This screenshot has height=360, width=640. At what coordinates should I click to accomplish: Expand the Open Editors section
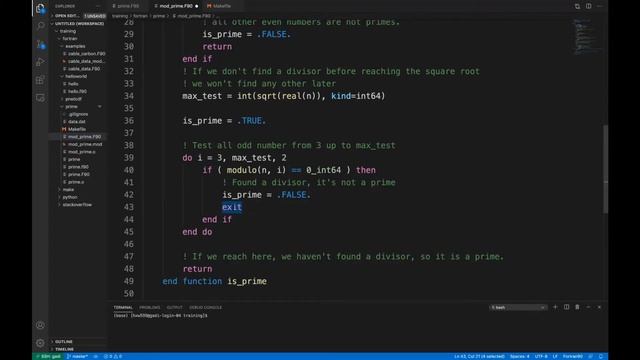point(67,16)
